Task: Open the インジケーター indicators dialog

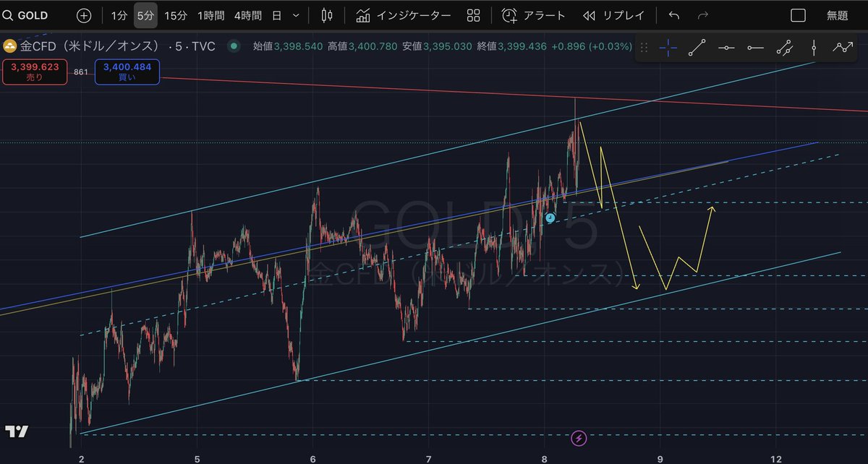Action: (404, 15)
